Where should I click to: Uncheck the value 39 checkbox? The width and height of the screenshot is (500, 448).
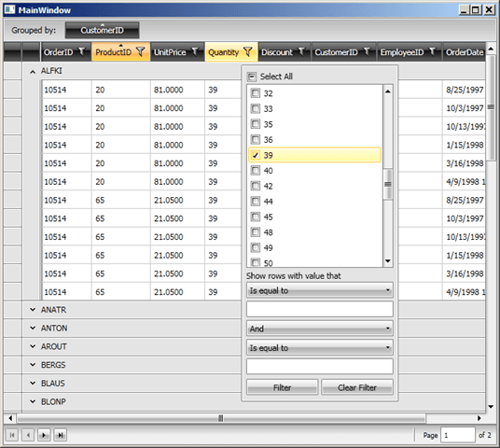point(256,155)
